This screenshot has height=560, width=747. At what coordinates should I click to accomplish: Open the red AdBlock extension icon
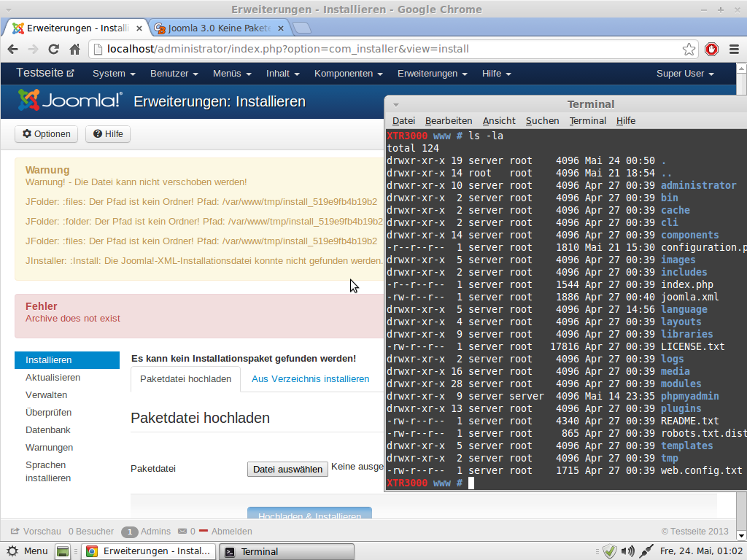(x=712, y=49)
